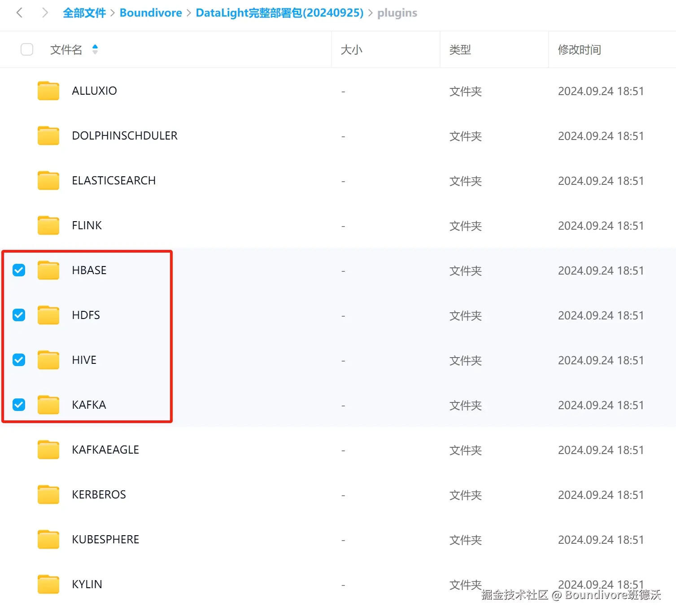Image resolution: width=676 pixels, height=616 pixels.
Task: Click 文件夹 type in ALLUXIO row
Action: click(466, 91)
